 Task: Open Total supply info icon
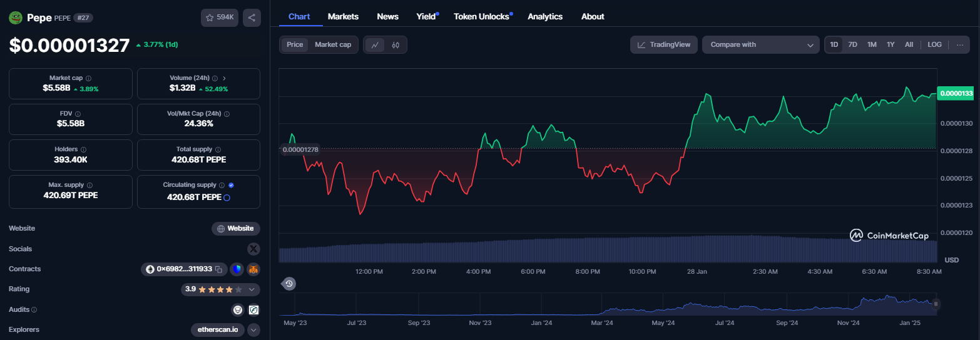(x=218, y=149)
